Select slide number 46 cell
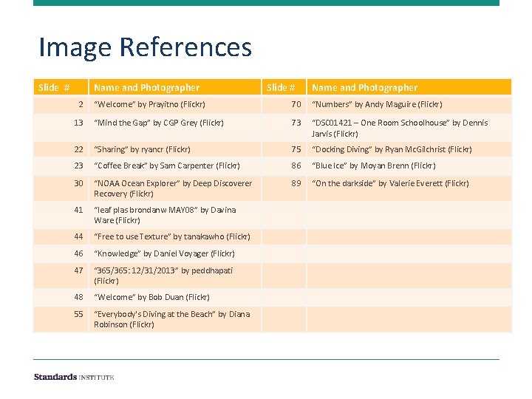532x399 pixels. pyautogui.click(x=61, y=253)
